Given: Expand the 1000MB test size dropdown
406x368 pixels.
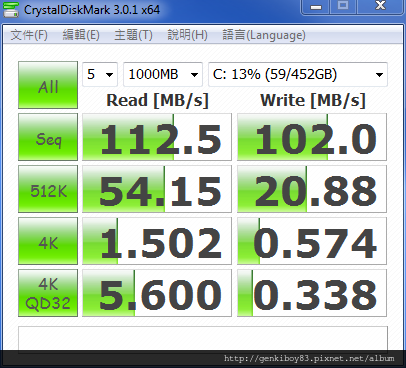Looking at the screenshot, I should (163, 74).
